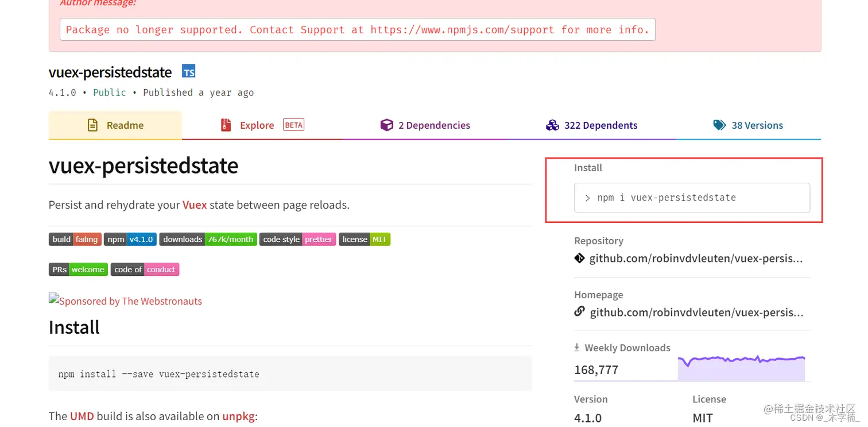The image size is (868, 427).
Task: Open the Readme tab
Action: click(115, 125)
